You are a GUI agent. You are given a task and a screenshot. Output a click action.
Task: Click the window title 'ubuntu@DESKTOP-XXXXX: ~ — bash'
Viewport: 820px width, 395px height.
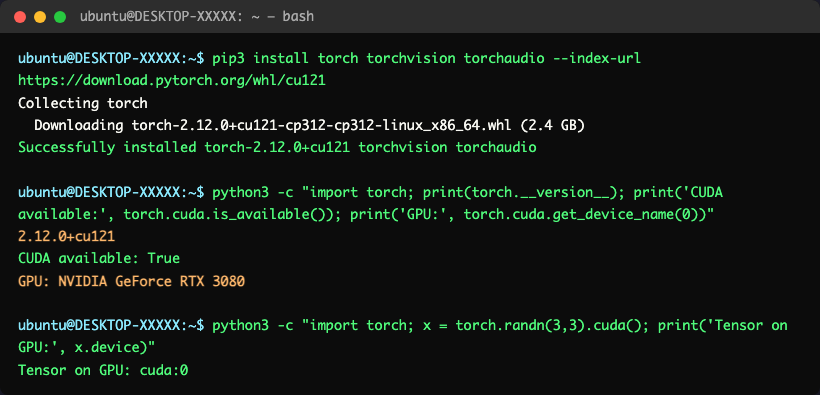click(197, 17)
